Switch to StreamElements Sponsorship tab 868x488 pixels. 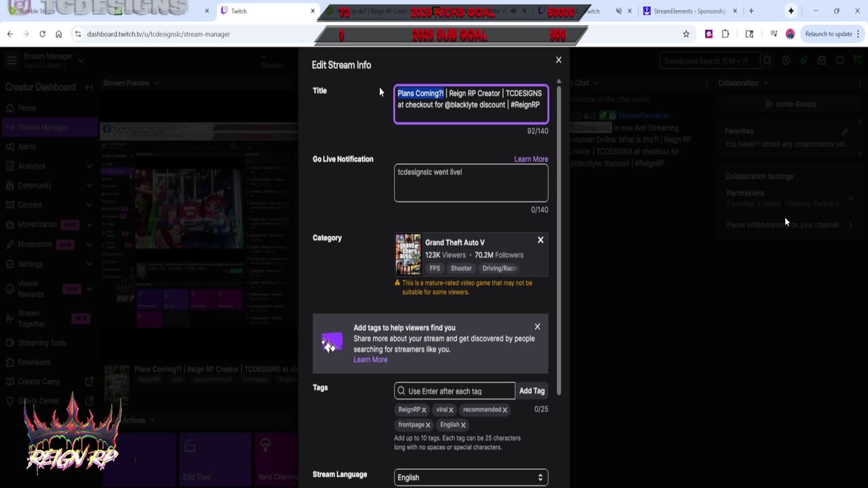pos(688,11)
